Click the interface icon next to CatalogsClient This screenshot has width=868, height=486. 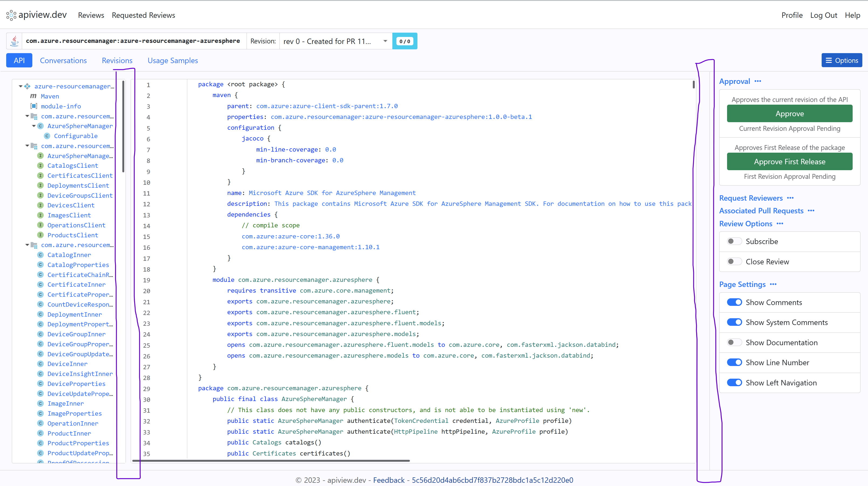pyautogui.click(x=40, y=166)
